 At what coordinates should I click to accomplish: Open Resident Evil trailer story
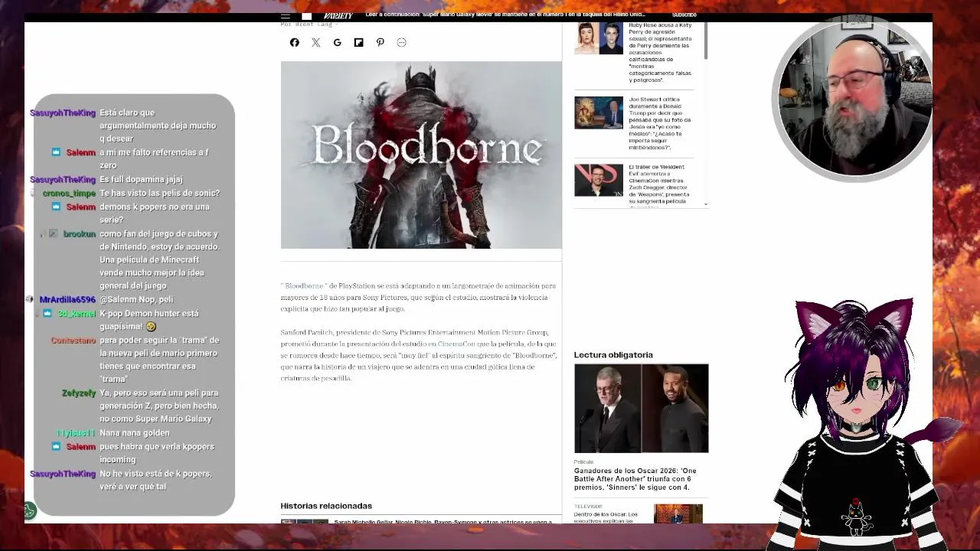pyautogui.click(x=658, y=186)
